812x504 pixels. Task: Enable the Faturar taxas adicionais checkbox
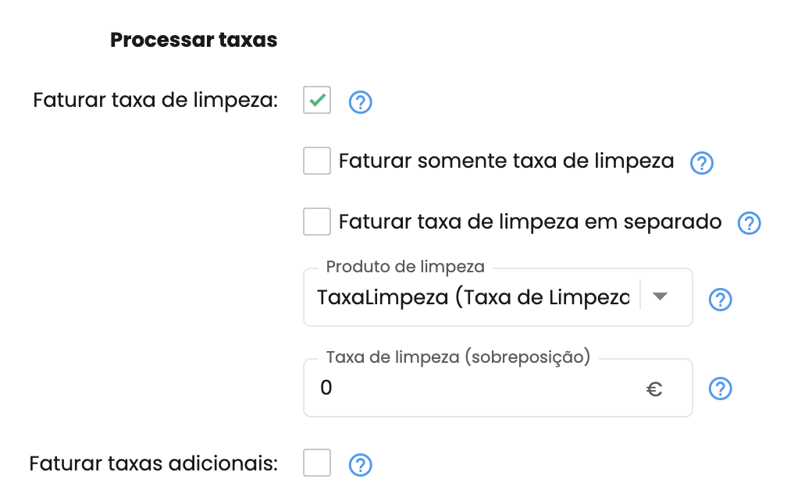pyautogui.click(x=317, y=463)
